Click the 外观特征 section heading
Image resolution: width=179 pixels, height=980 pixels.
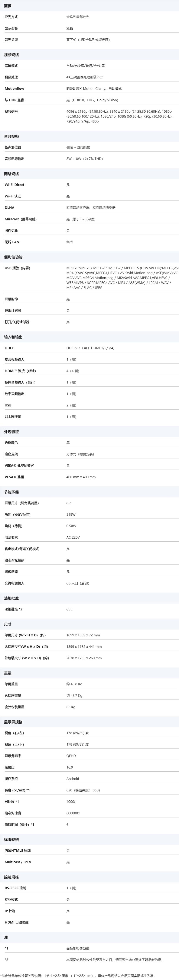coord(12,432)
